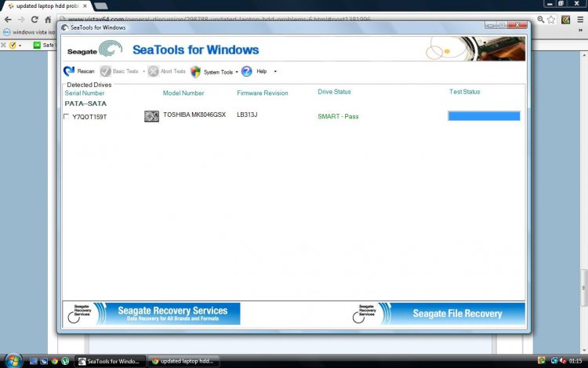The height and width of the screenshot is (368, 588).
Task: Go forward in Chrome browser
Action: tap(21, 20)
